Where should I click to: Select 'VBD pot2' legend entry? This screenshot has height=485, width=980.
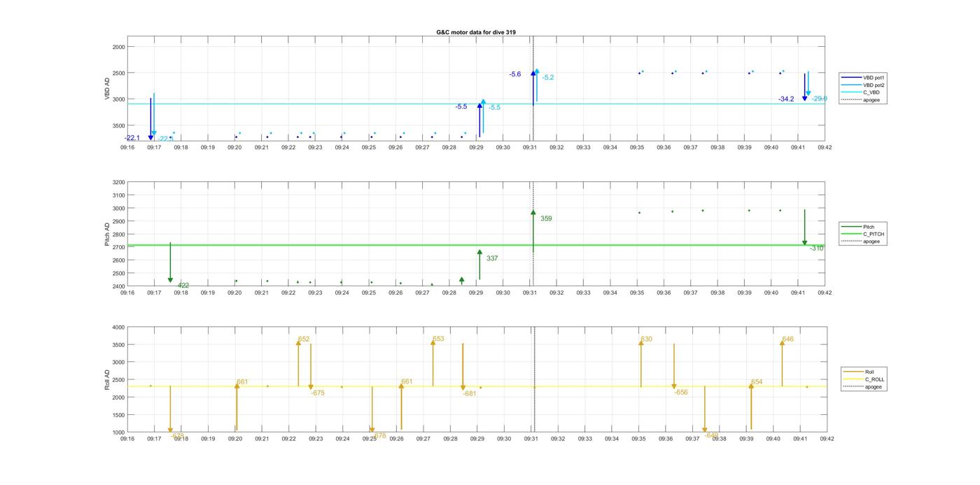click(x=874, y=85)
